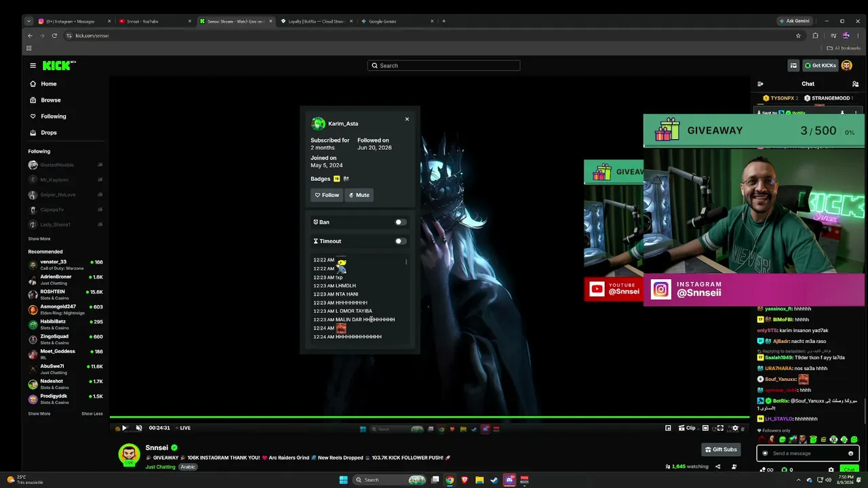Open Asmongold247 recommended channel
Image resolution: width=868 pixels, height=488 pixels.
pos(66,309)
